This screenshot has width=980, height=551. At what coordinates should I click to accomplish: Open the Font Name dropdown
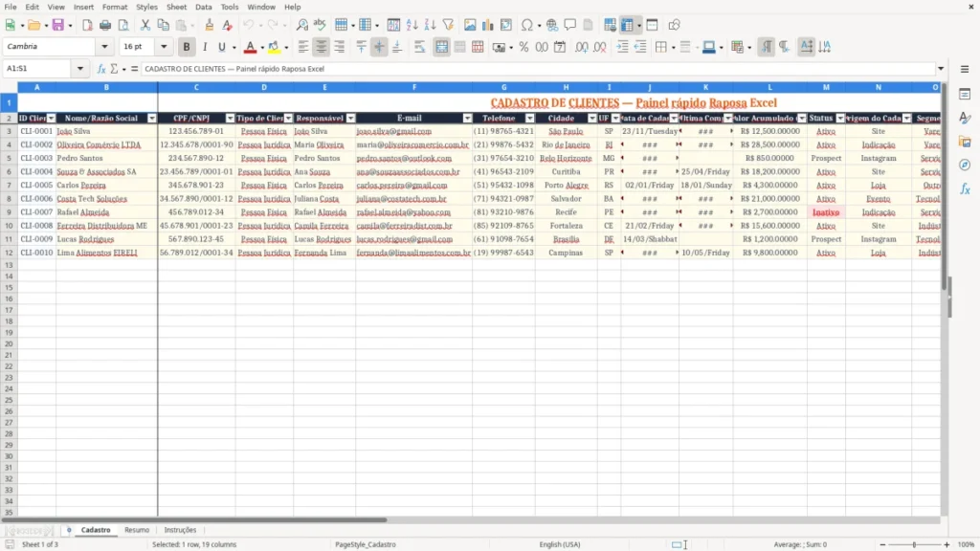104,47
